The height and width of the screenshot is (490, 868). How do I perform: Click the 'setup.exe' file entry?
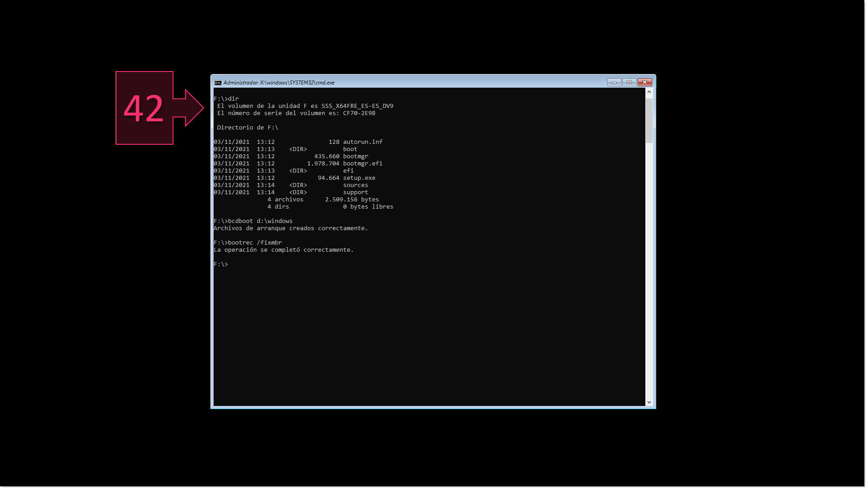click(359, 178)
